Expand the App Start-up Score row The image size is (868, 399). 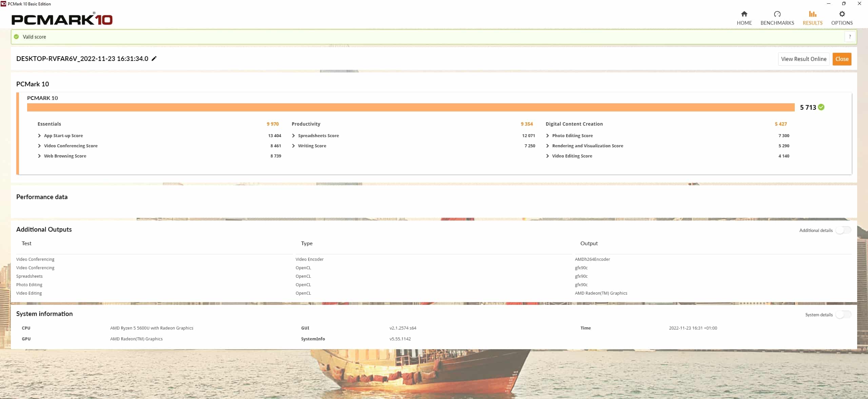(x=39, y=136)
